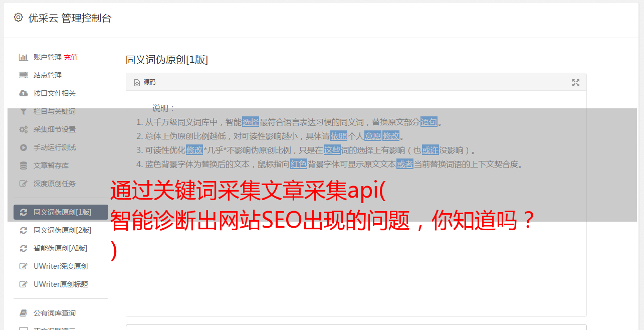644x330 pixels.
Task: Click the 优采云 管理控制台 title
Action: (70, 18)
